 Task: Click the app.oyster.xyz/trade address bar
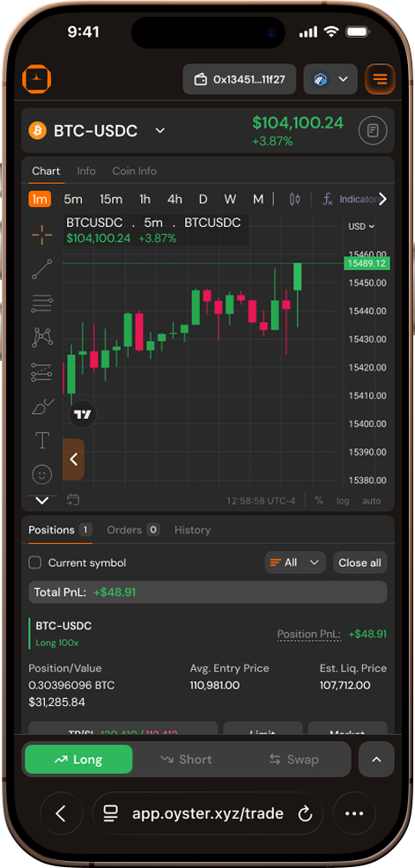[208, 813]
